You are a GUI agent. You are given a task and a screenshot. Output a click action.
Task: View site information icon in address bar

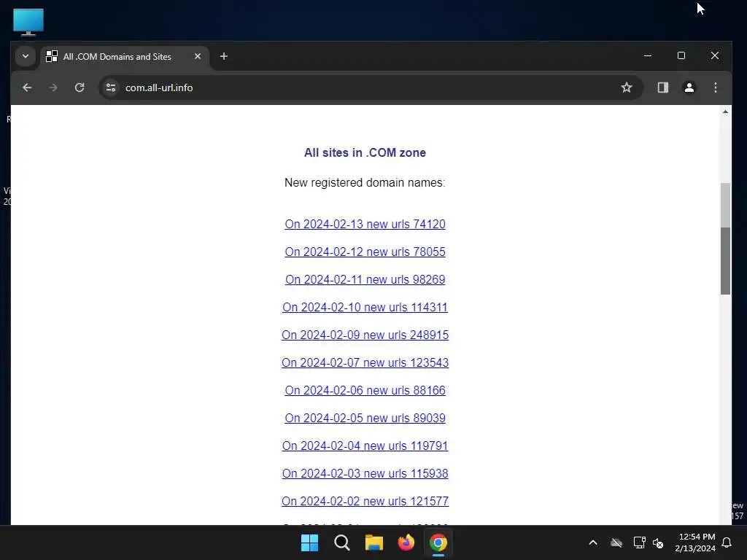(x=111, y=87)
